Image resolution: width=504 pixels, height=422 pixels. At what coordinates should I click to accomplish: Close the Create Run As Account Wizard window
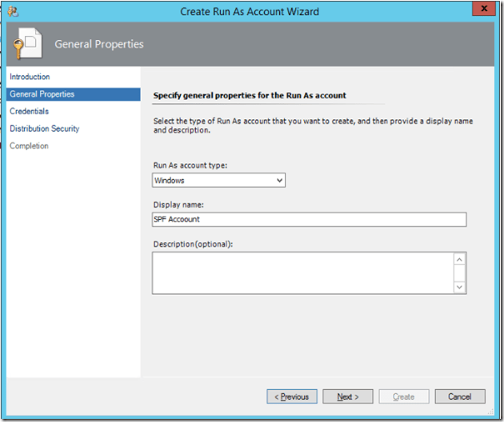482,10
